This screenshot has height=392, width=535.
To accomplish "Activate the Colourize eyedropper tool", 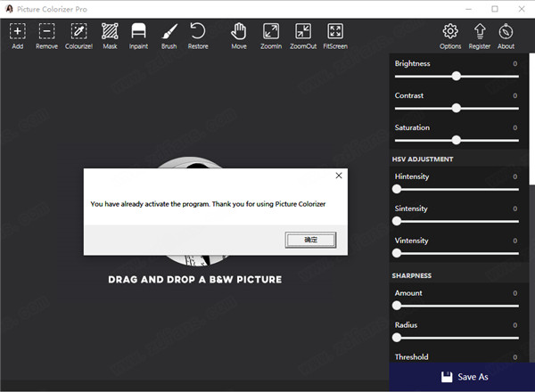I will tap(78, 37).
